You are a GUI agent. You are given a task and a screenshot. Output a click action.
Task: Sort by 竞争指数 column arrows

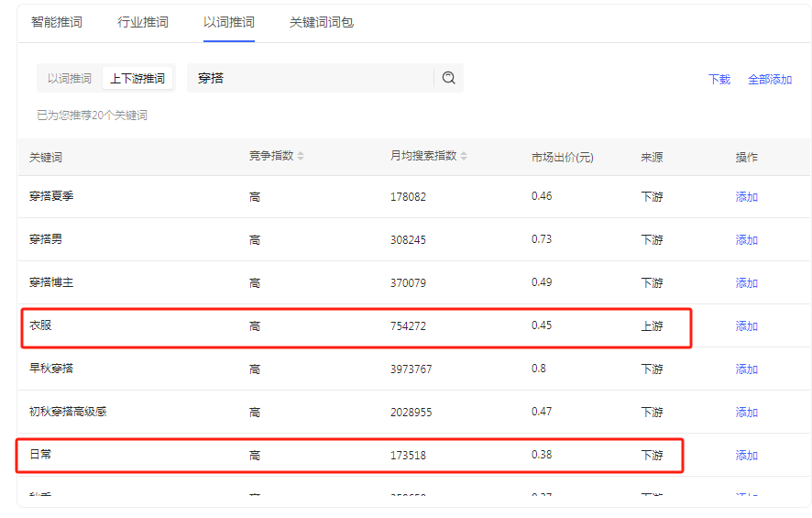tap(301, 156)
